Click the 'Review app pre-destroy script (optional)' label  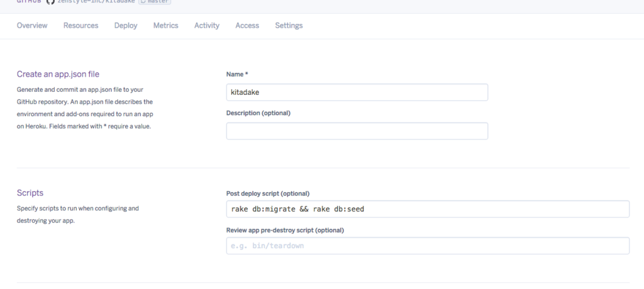[285, 231]
